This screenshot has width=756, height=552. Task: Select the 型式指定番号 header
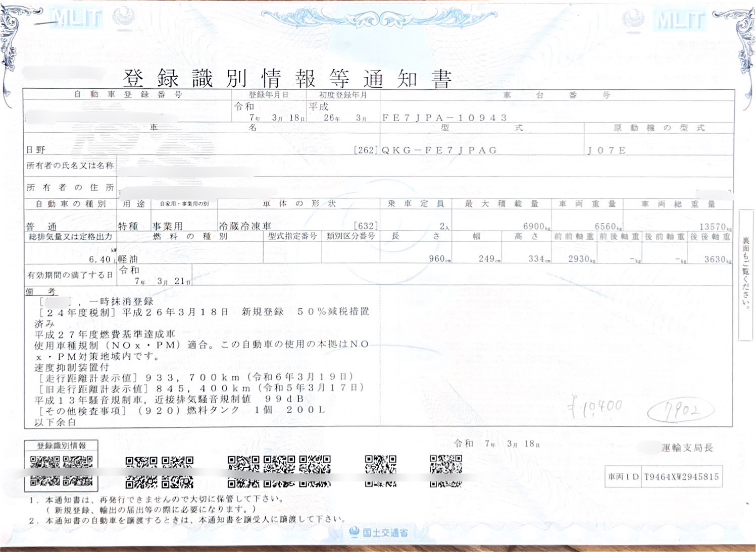tap(292, 236)
